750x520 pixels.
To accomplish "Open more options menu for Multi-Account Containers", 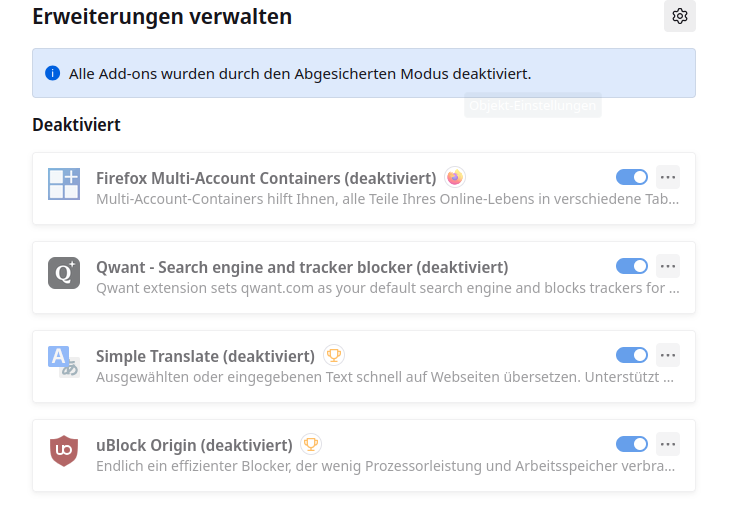I will click(x=668, y=177).
